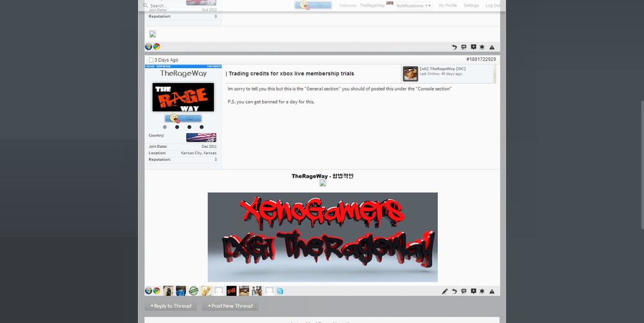The height and width of the screenshot is (323, 644).
Task: Click the edit pencil icon on TheRageWay's post
Action: coord(444,291)
